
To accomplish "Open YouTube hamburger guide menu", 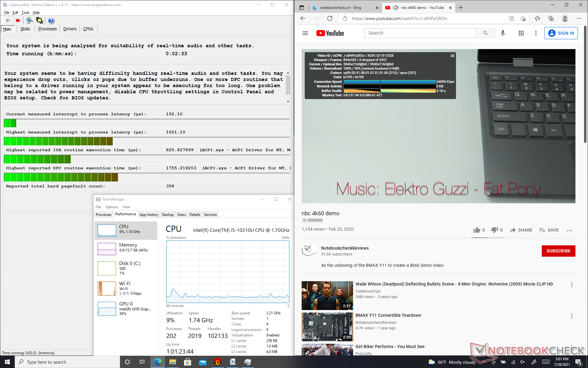I will coord(305,33).
